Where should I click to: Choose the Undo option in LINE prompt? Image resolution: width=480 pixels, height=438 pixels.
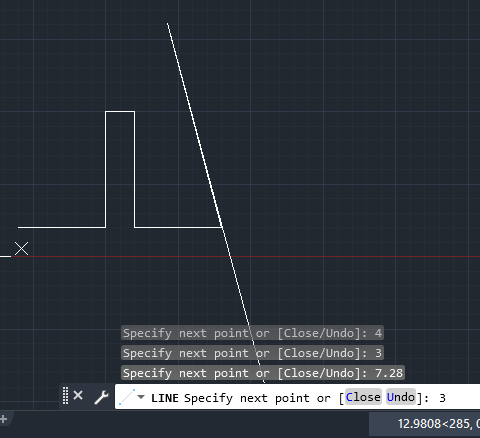click(x=401, y=397)
